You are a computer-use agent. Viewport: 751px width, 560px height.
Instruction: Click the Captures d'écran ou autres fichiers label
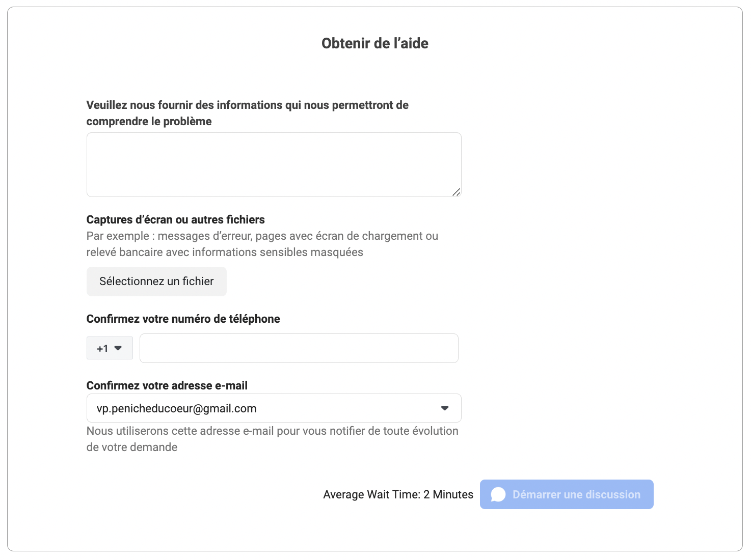click(175, 219)
